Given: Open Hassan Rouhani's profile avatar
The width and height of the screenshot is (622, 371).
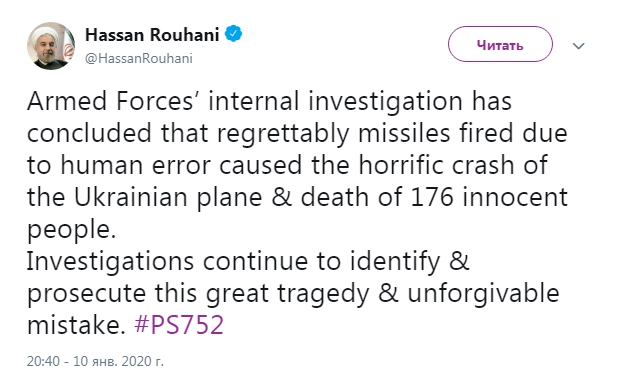Looking at the screenshot, I should coord(51,46).
